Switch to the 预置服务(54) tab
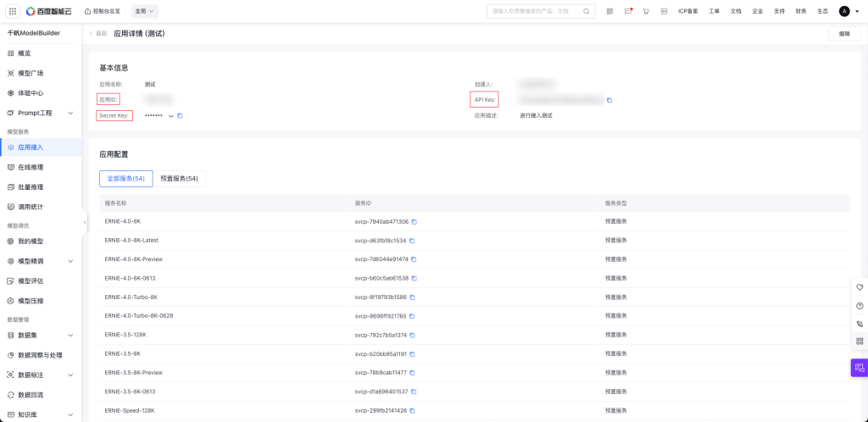The image size is (868, 422). [x=179, y=179]
